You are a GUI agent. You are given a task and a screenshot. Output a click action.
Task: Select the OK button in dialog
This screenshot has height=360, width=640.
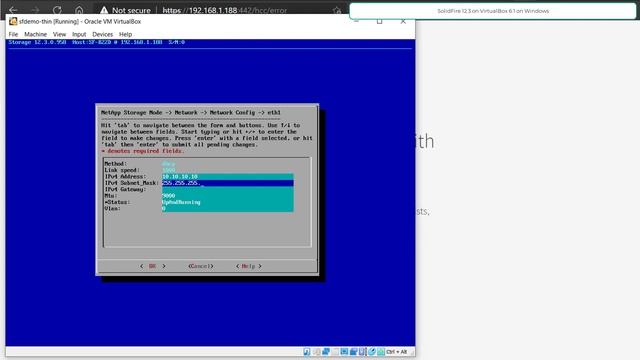pyautogui.click(x=152, y=266)
